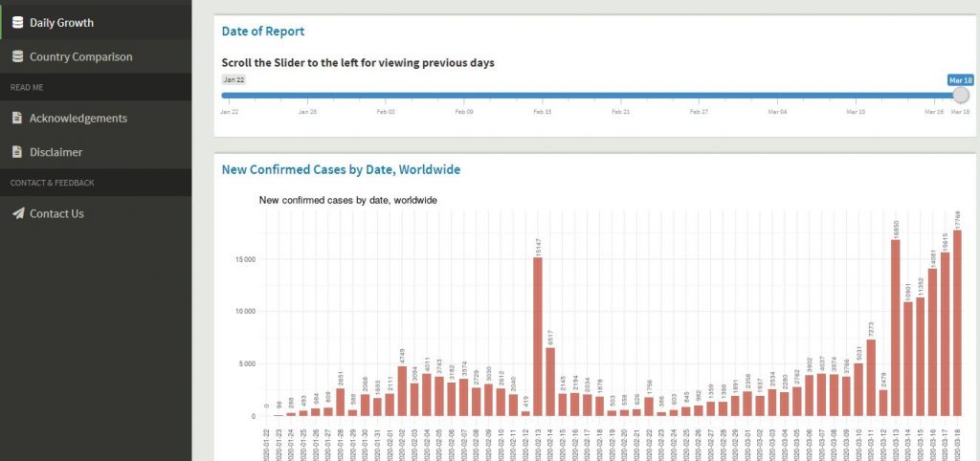
Task: Jump the slider to the Feb 03 tick
Action: tap(386, 95)
